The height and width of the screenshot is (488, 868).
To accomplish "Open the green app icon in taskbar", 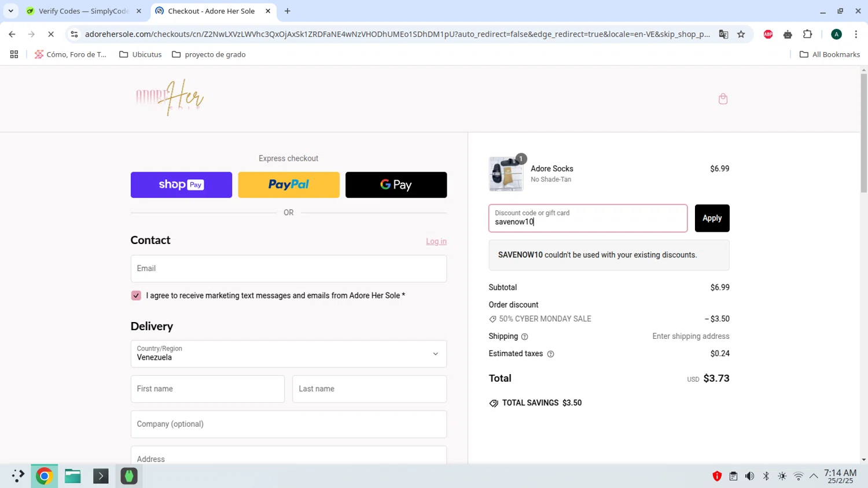I will click(128, 476).
